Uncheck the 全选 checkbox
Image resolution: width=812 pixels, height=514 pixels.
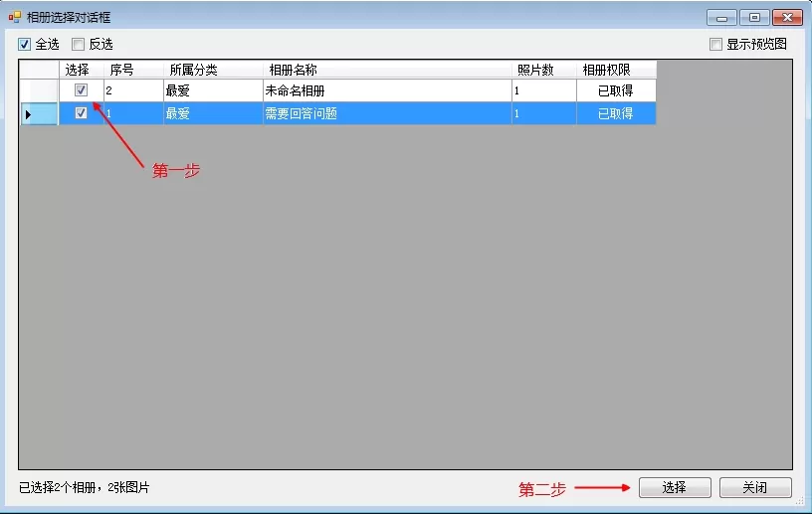tap(24, 44)
